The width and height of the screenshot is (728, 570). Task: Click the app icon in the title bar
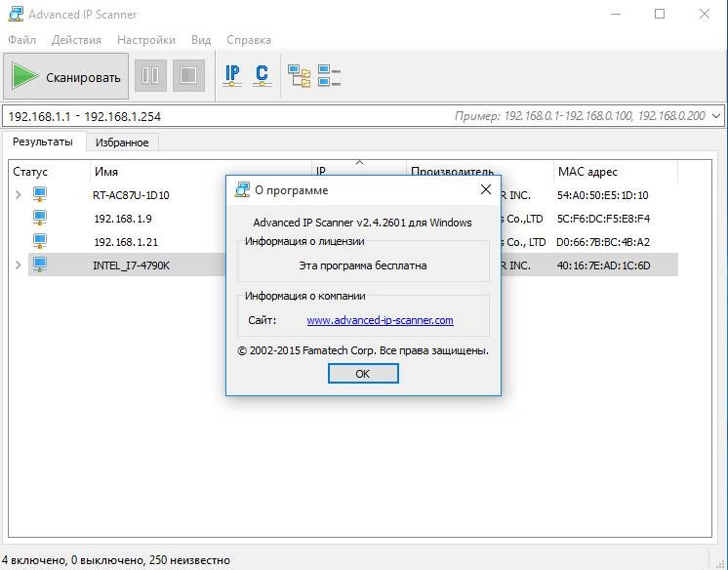pyautogui.click(x=16, y=14)
